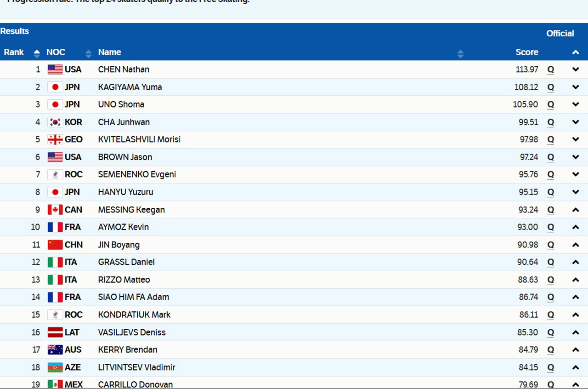Screen dimensions: 588x389
Task: Click the Canadian flag for Messing Keegan
Action: pyautogui.click(x=55, y=210)
